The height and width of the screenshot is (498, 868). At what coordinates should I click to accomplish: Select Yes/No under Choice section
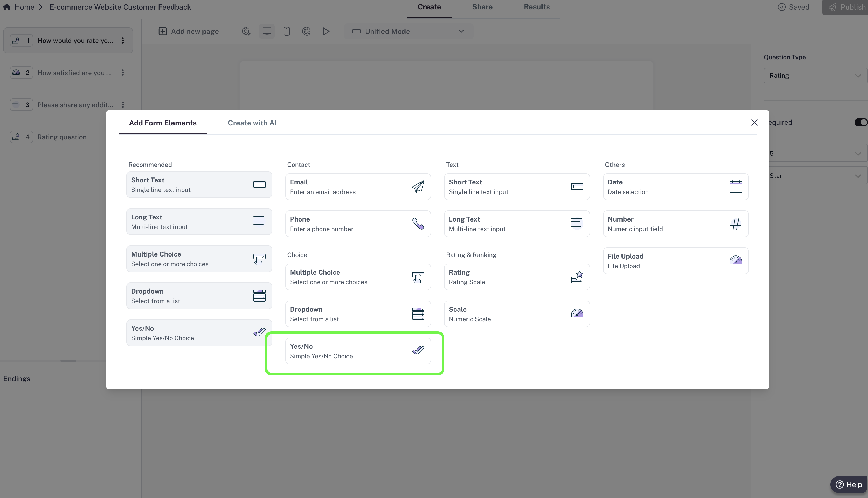[x=358, y=351]
